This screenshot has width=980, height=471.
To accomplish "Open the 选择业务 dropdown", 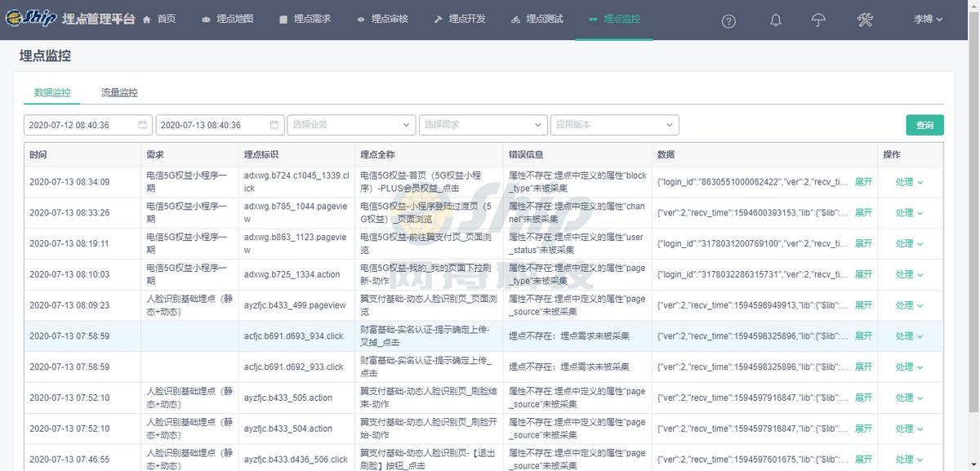I will point(351,125).
